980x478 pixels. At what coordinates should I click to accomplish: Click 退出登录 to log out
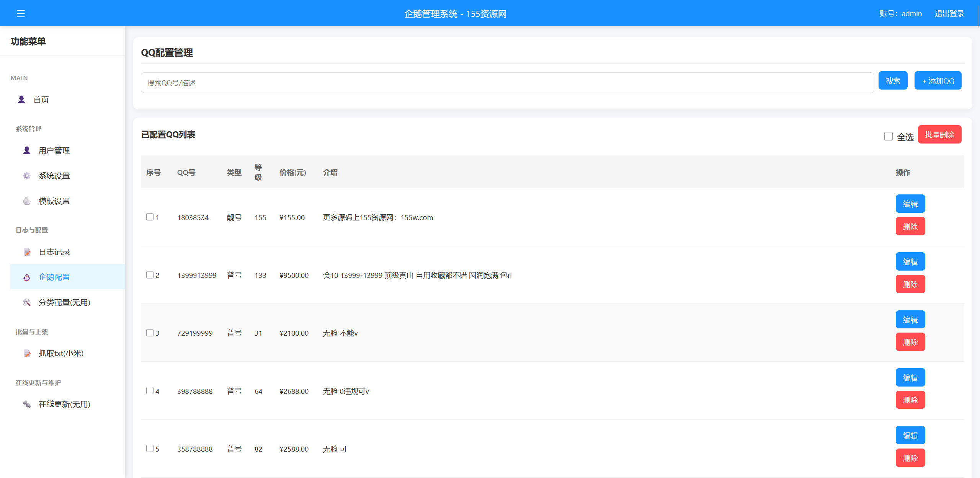949,13
